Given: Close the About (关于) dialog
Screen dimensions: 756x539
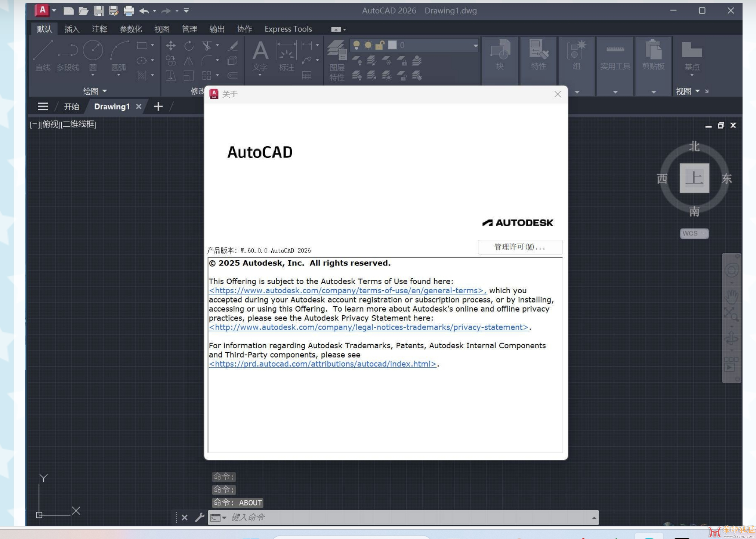Looking at the screenshot, I should click(557, 94).
